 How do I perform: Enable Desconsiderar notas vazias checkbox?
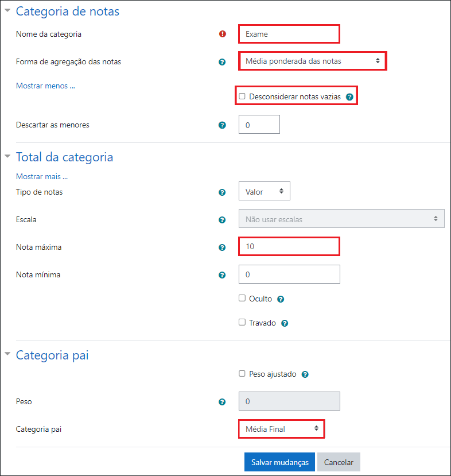[x=242, y=96]
